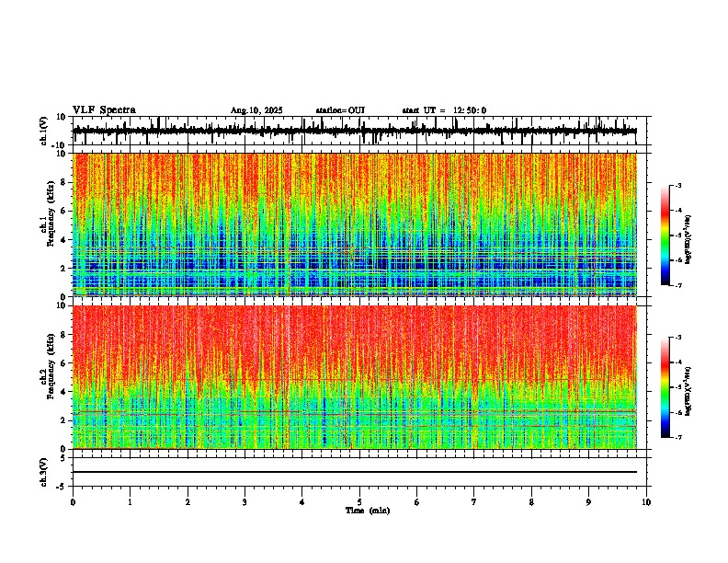Click the ch.1(V) waveform axis label

44,131
